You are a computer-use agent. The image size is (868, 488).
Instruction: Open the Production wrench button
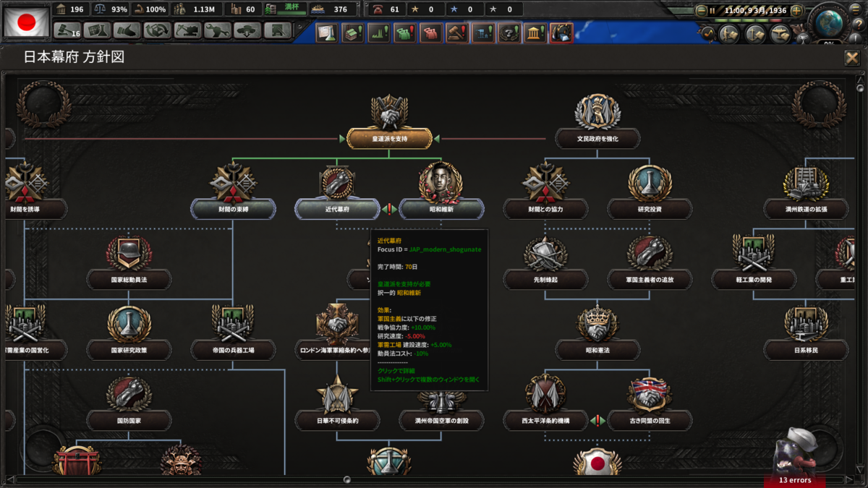[x=217, y=31]
